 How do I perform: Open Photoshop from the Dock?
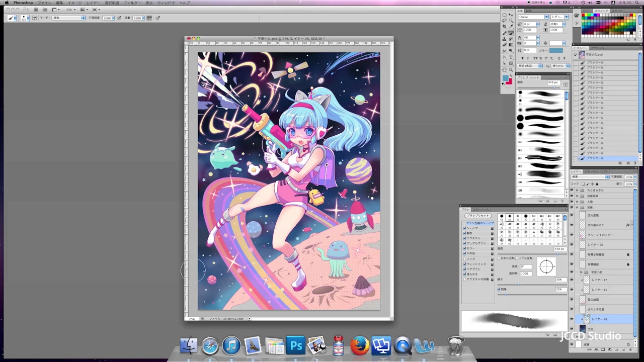[296, 345]
